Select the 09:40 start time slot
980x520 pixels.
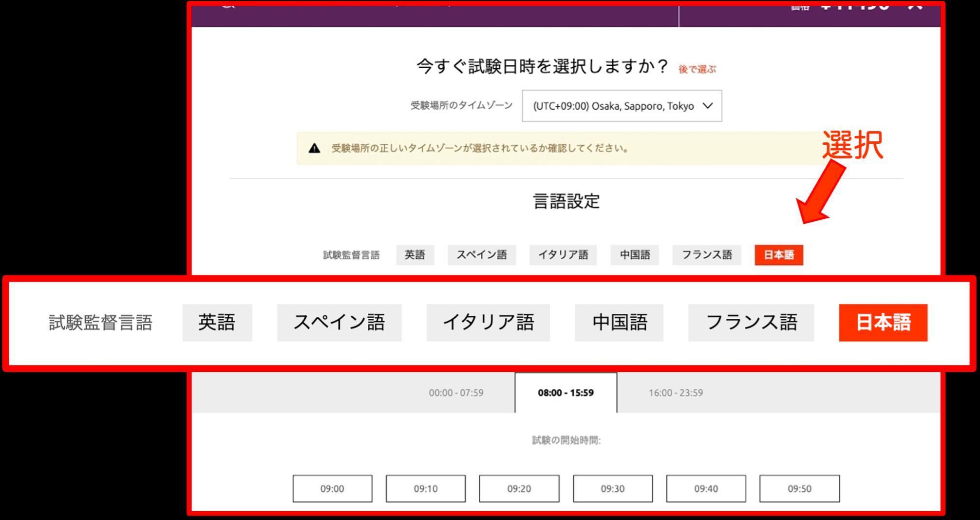click(706, 489)
